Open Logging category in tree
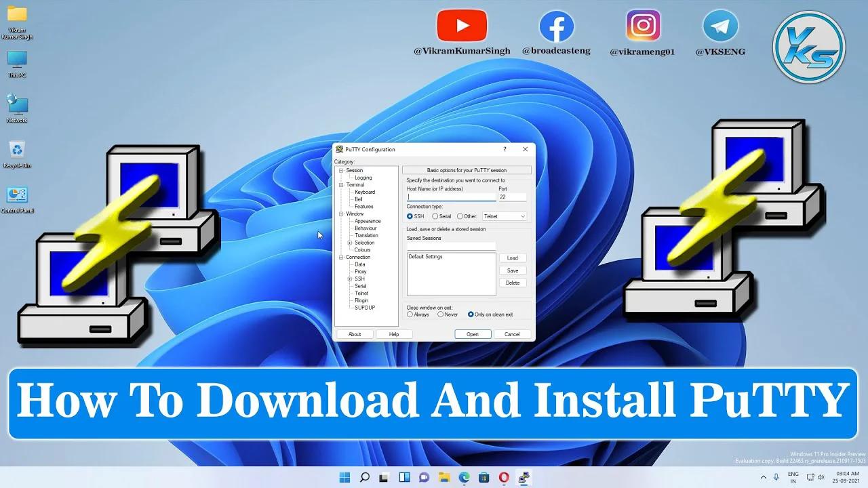This screenshot has width=868, height=488. pyautogui.click(x=363, y=178)
